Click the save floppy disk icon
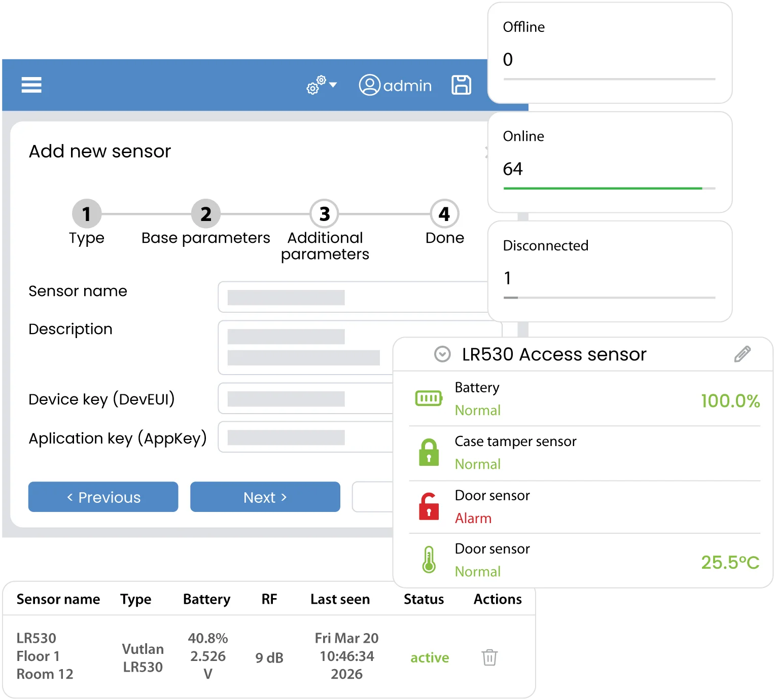The height and width of the screenshot is (700, 774). tap(461, 85)
